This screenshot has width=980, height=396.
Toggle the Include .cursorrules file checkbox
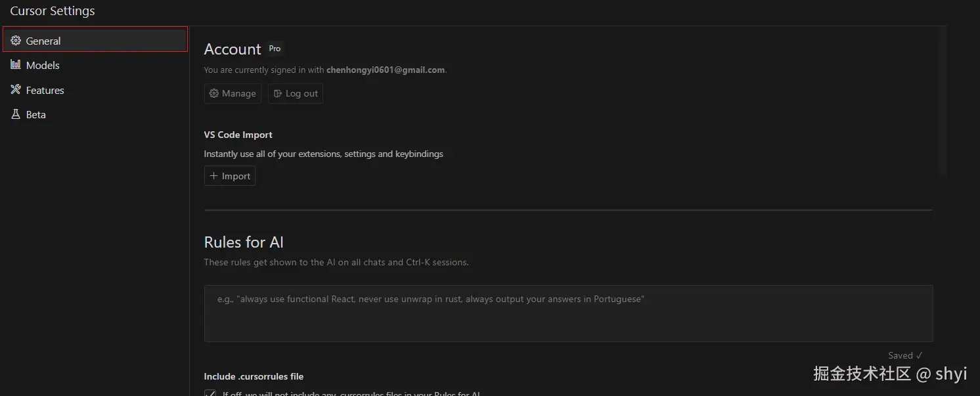coord(210,393)
